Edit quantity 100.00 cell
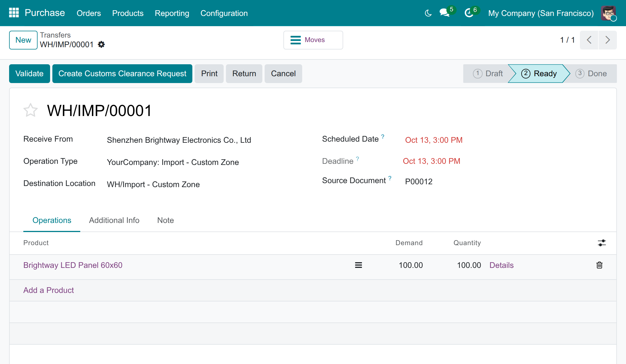This screenshot has height=364, width=626. coord(469,265)
